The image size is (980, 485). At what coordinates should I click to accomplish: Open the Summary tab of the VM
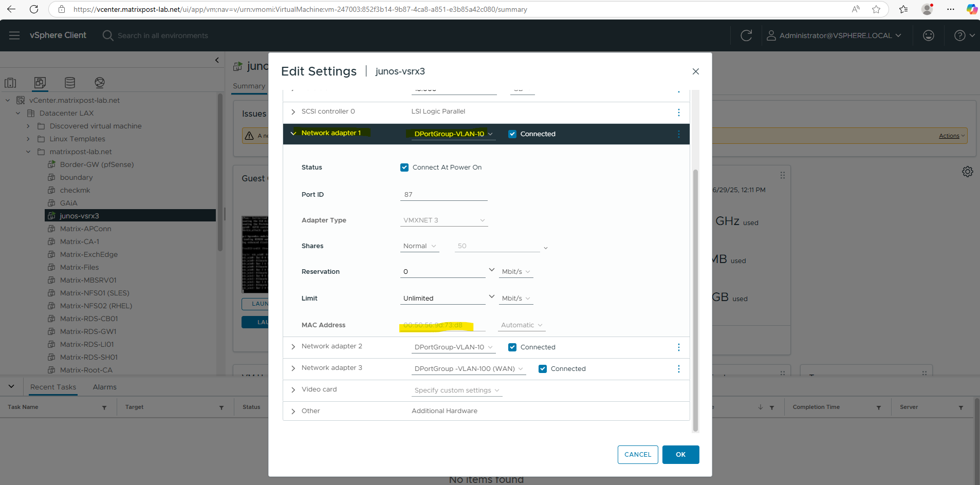click(249, 86)
